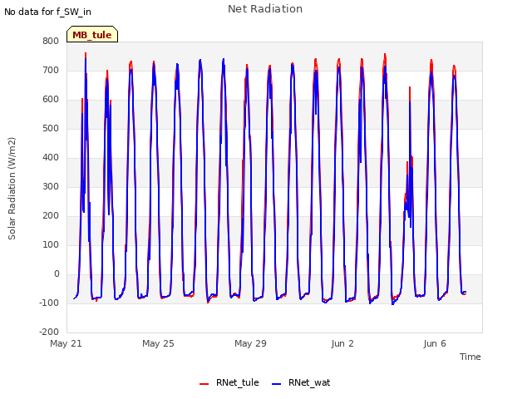
Task: Click the -200 y-axis tick label
Action: pyautogui.click(x=49, y=332)
